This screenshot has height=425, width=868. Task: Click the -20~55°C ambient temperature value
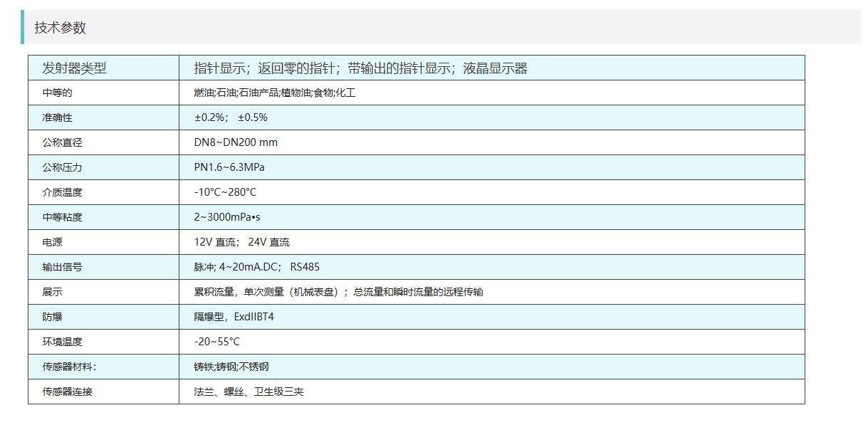[217, 342]
